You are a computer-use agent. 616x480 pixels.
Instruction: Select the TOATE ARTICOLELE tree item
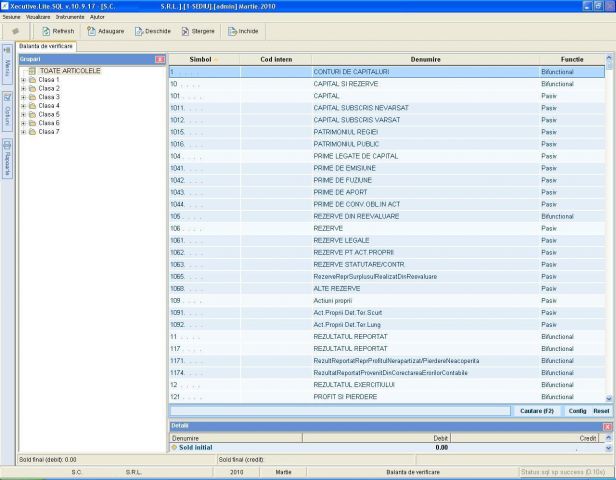coord(70,71)
